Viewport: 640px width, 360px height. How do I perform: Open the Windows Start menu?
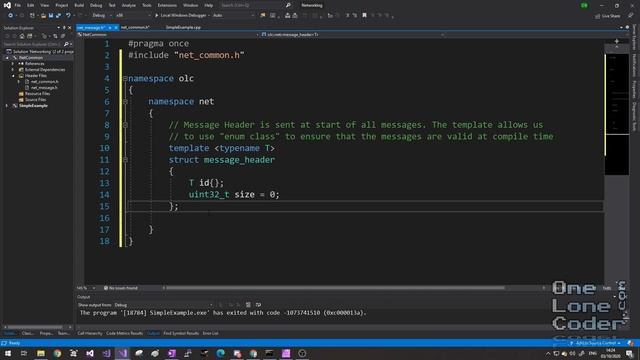8,353
